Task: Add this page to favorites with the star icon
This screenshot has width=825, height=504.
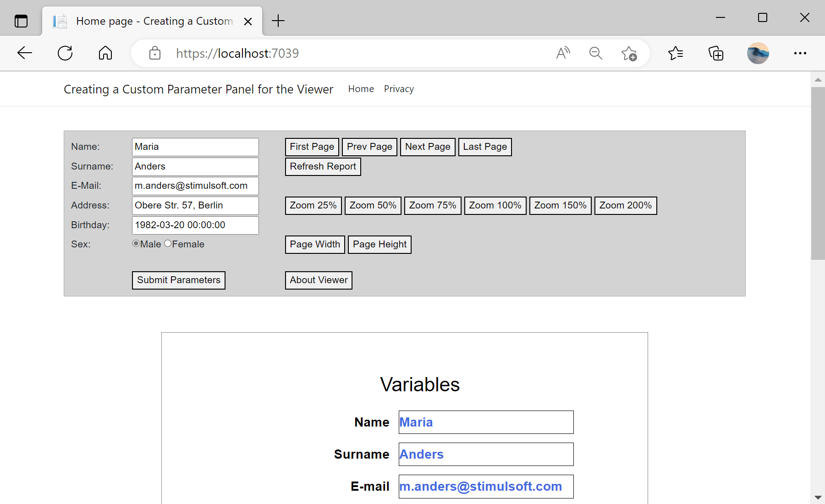Action: pos(629,53)
